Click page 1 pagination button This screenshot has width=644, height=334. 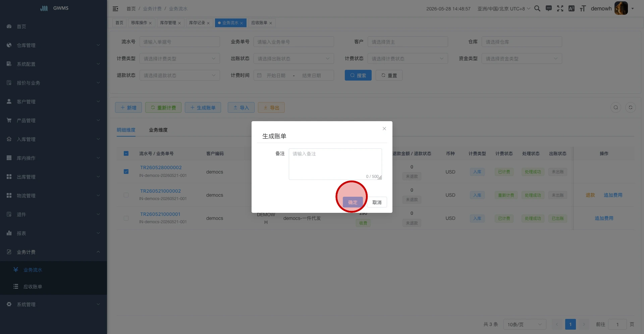tap(571, 324)
